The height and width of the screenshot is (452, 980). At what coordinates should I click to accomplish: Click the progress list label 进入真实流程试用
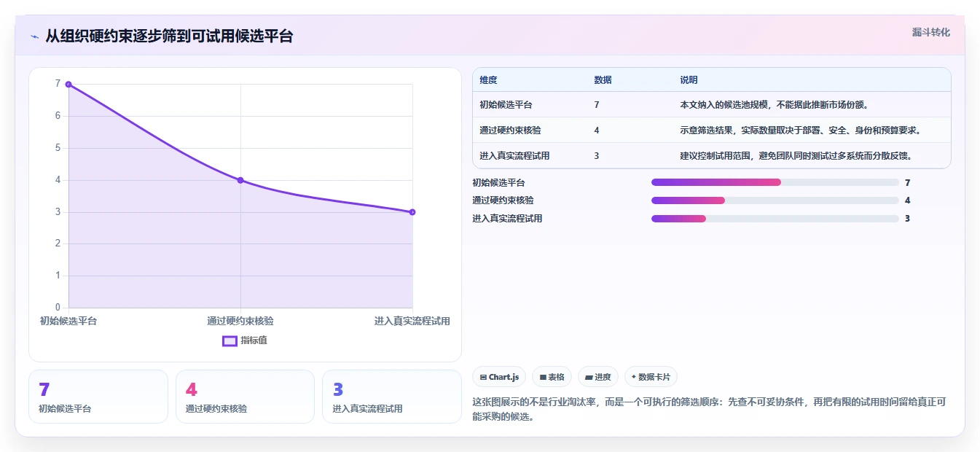[x=507, y=219]
